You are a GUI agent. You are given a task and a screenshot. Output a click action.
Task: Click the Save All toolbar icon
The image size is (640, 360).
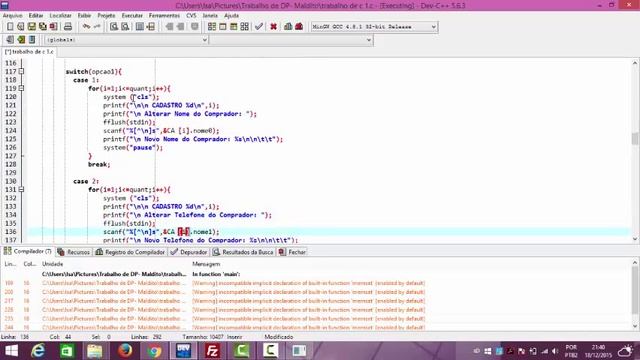(42, 27)
